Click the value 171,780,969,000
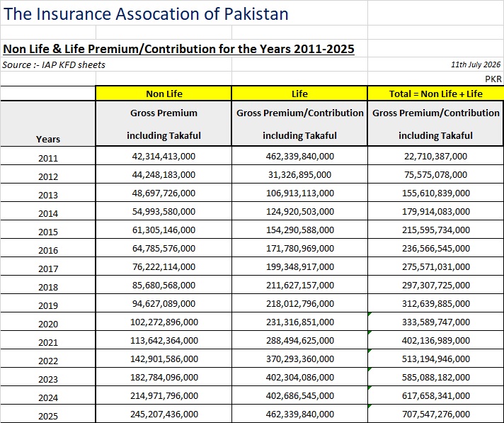The image size is (504, 423). pyautogui.click(x=300, y=248)
